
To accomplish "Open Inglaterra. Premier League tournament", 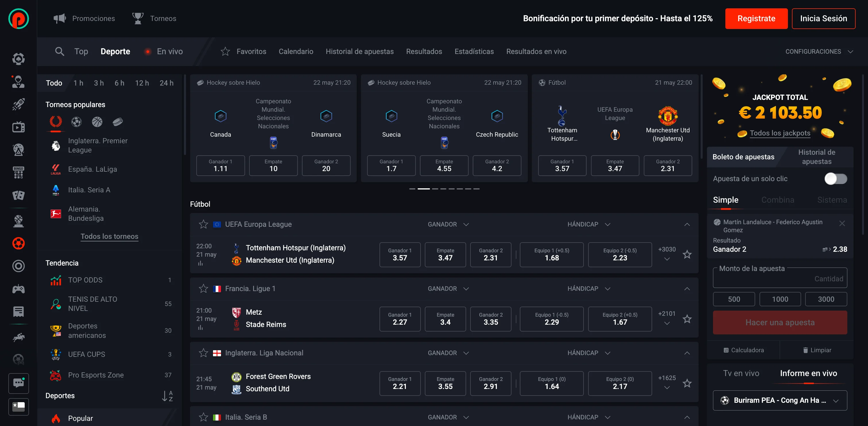I will (98, 145).
